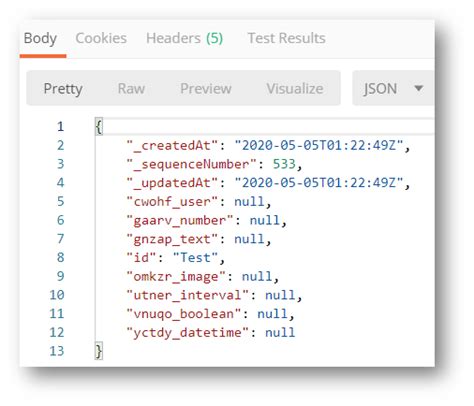Click the null value of utner_interval
The height and width of the screenshot is (406, 474).
pyautogui.click(x=280, y=295)
